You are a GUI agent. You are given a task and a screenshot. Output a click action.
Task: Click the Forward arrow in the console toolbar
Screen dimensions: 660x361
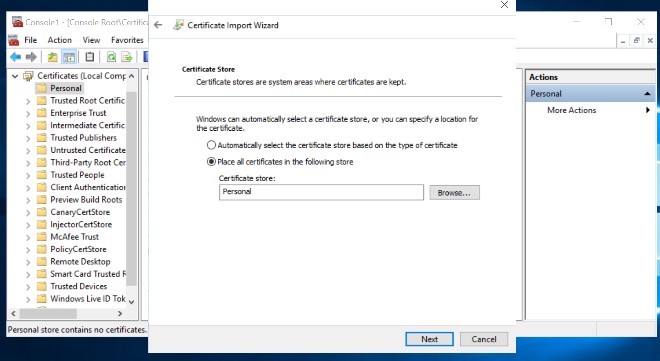31,57
